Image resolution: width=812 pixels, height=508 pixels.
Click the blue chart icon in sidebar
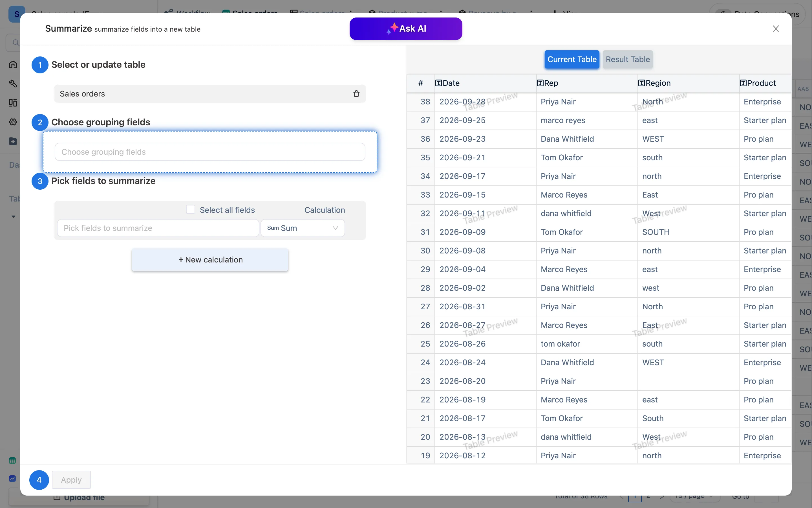[x=12, y=478]
